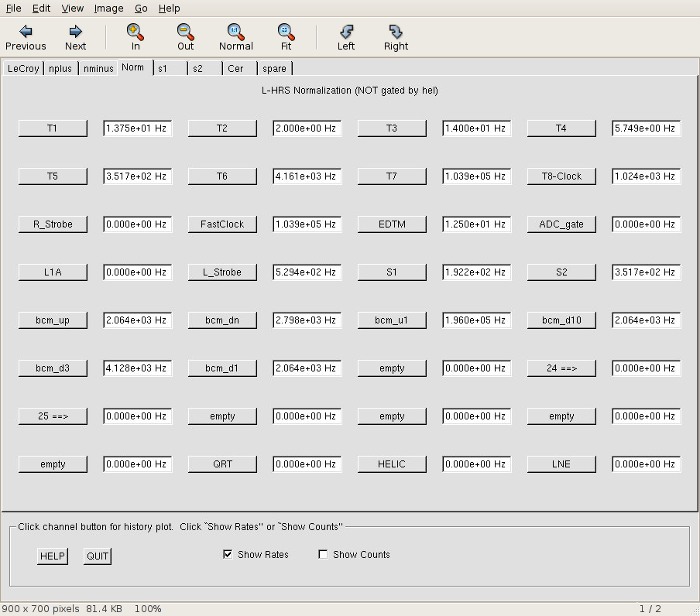This screenshot has width=700, height=616.
Task: Click the QRT channel button
Action: 222,464
